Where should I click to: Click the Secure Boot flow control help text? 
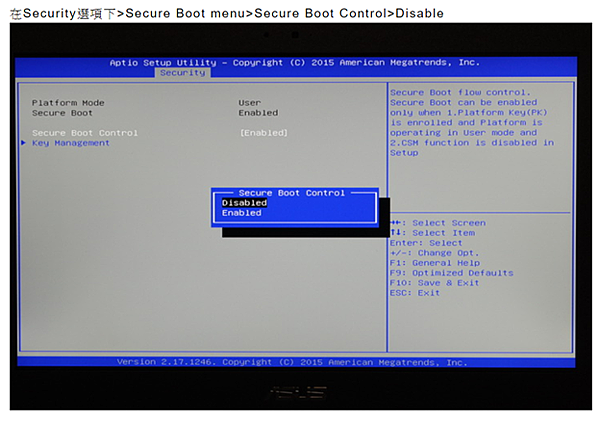pyautogui.click(x=472, y=122)
